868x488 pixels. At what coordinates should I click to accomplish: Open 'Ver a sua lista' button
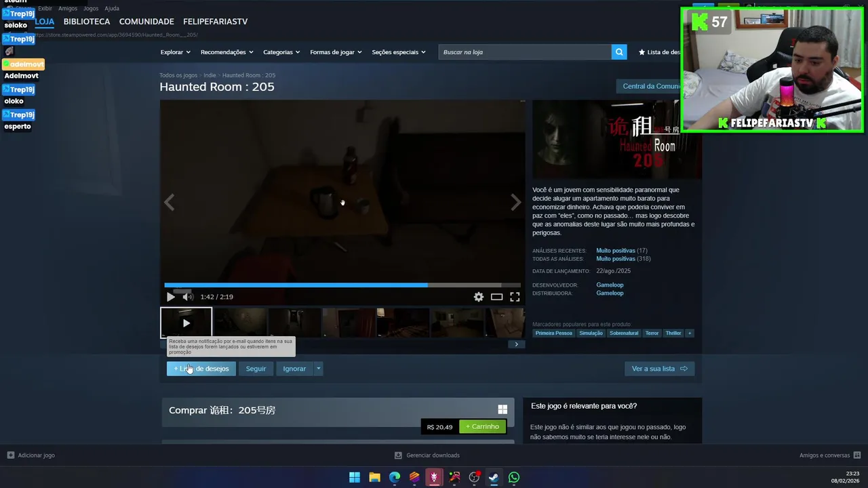pyautogui.click(x=659, y=369)
